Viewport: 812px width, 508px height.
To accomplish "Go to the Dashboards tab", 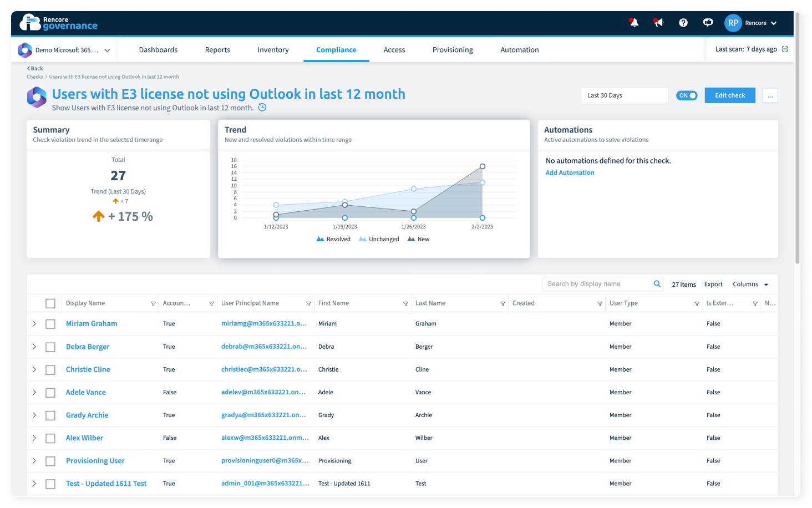I will point(158,50).
